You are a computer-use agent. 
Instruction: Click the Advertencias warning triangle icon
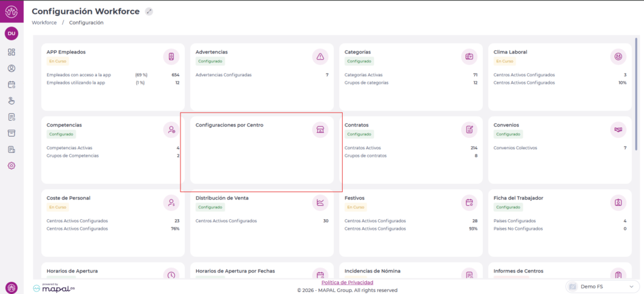click(320, 57)
